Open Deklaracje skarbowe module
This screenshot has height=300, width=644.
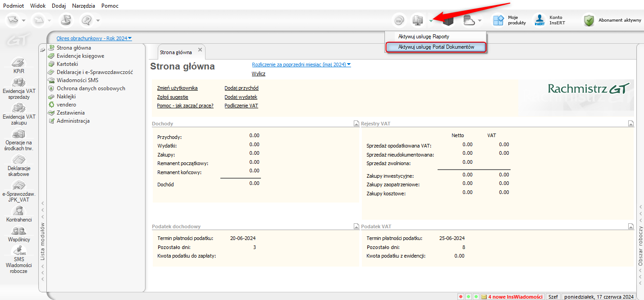pyautogui.click(x=19, y=166)
